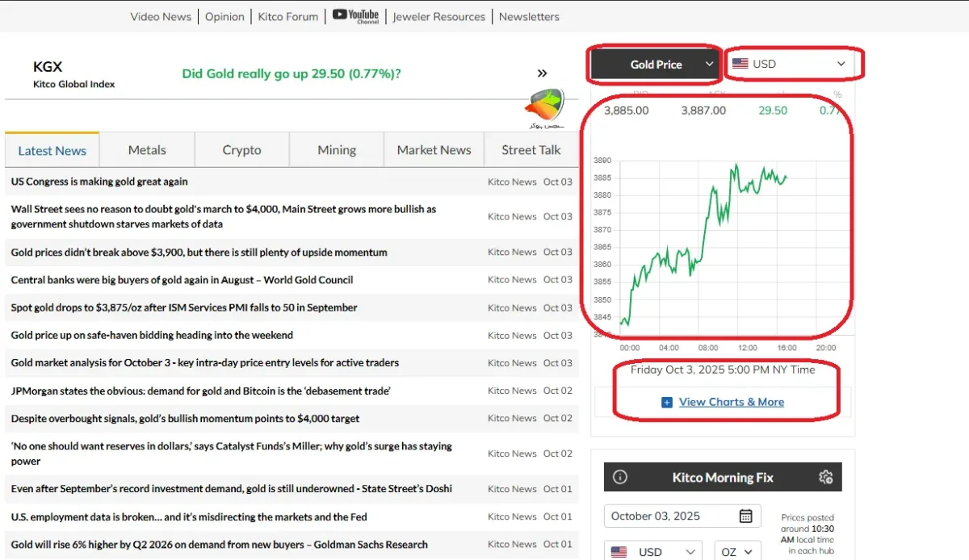
Task: Open the Newsletters menu item
Action: coord(529,16)
